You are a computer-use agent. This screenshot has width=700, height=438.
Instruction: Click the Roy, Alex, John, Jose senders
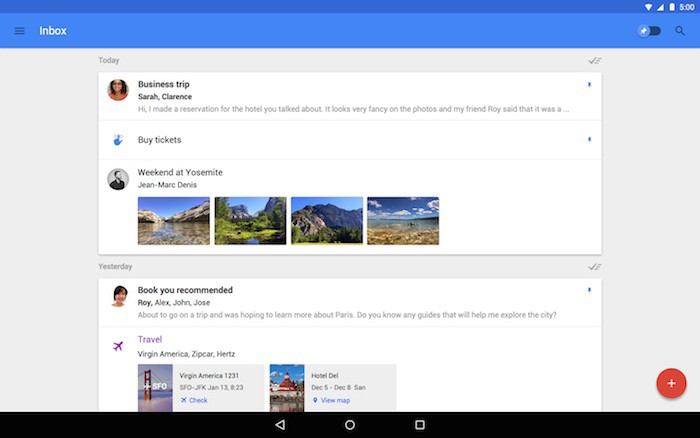(174, 302)
